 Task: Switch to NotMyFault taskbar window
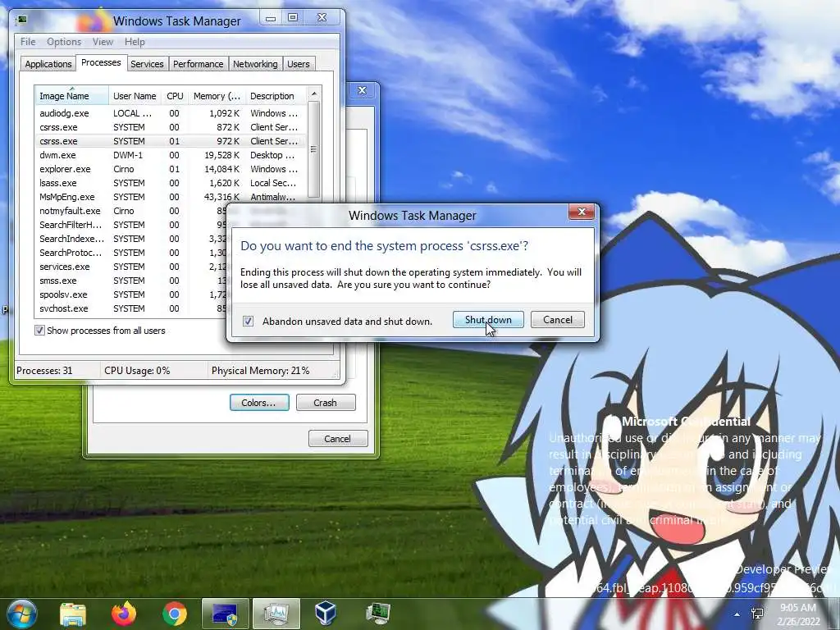click(x=225, y=614)
